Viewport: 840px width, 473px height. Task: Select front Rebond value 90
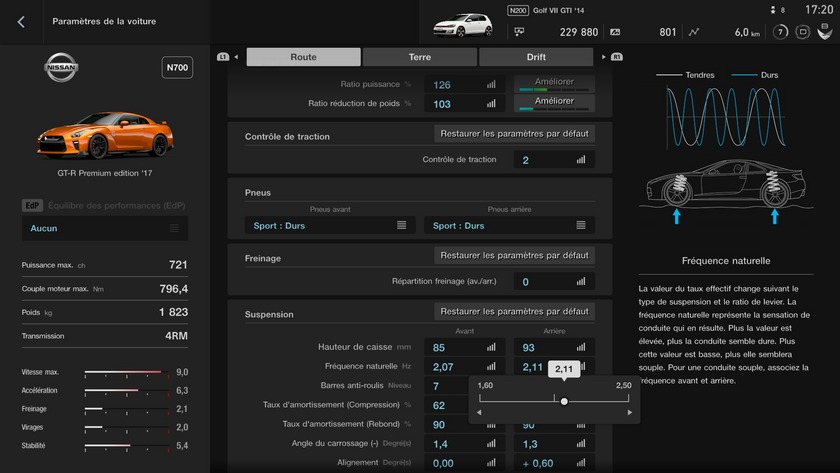coord(439,425)
